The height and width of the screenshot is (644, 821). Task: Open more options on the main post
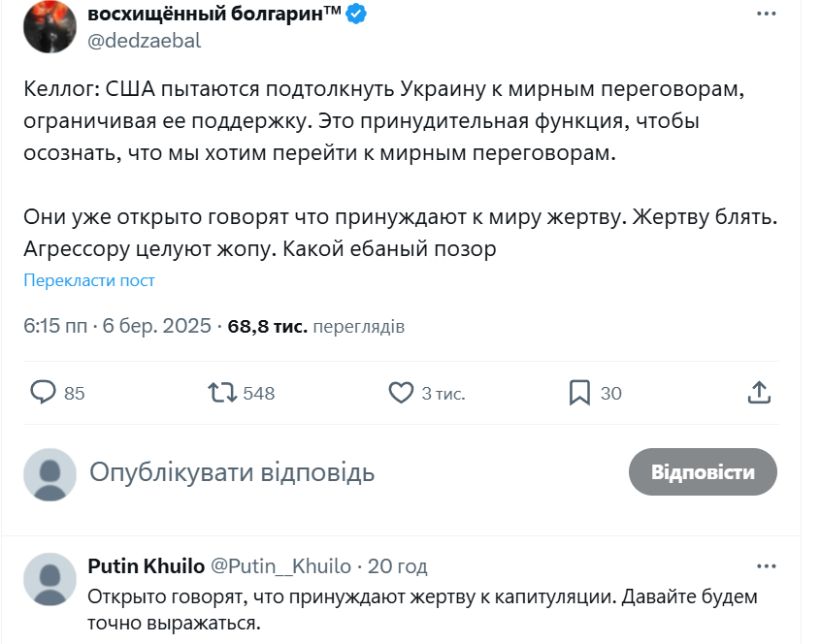click(x=766, y=15)
